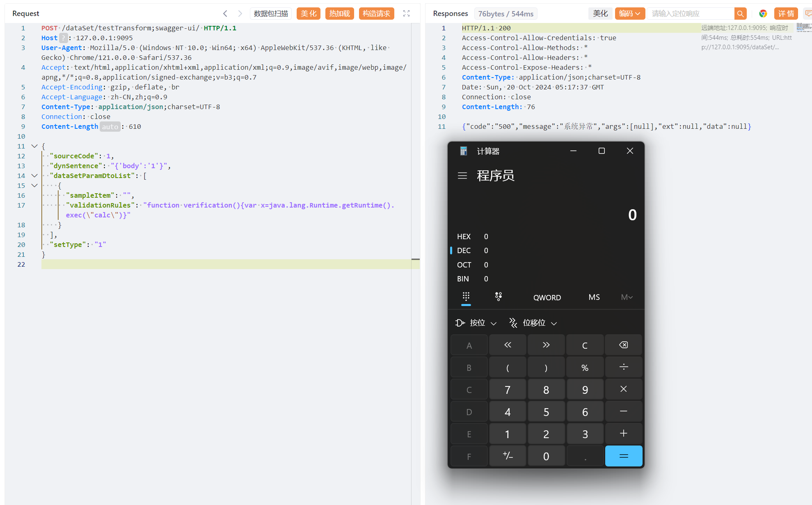The height and width of the screenshot is (505, 812).
Task: Click the 程序员 mode title in calculator
Action: click(x=496, y=176)
